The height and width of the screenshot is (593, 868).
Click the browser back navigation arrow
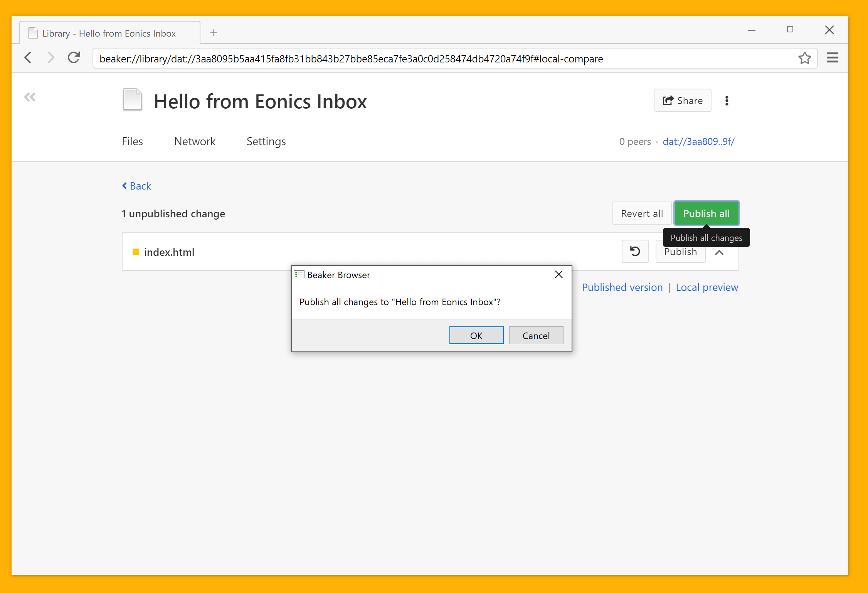28,57
